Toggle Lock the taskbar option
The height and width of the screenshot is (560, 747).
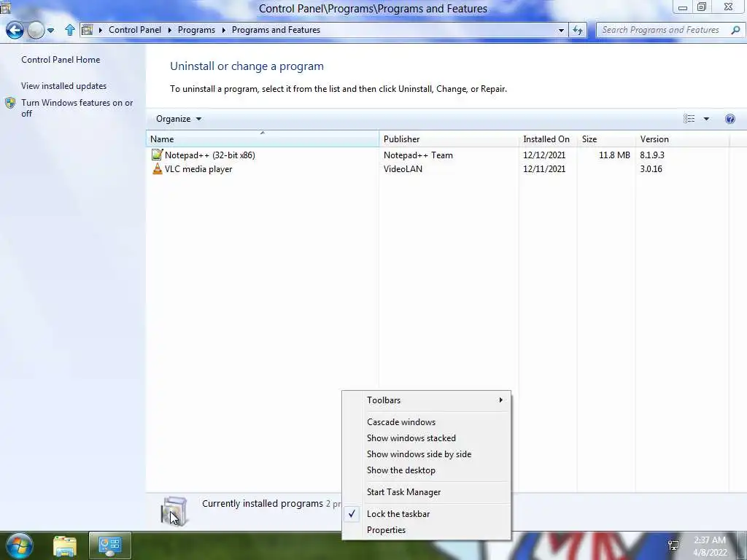pos(426,514)
